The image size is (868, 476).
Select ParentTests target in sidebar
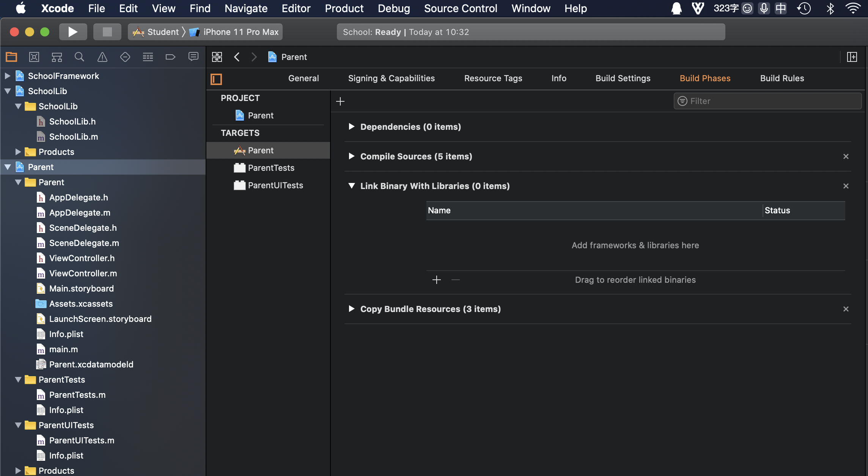point(270,167)
